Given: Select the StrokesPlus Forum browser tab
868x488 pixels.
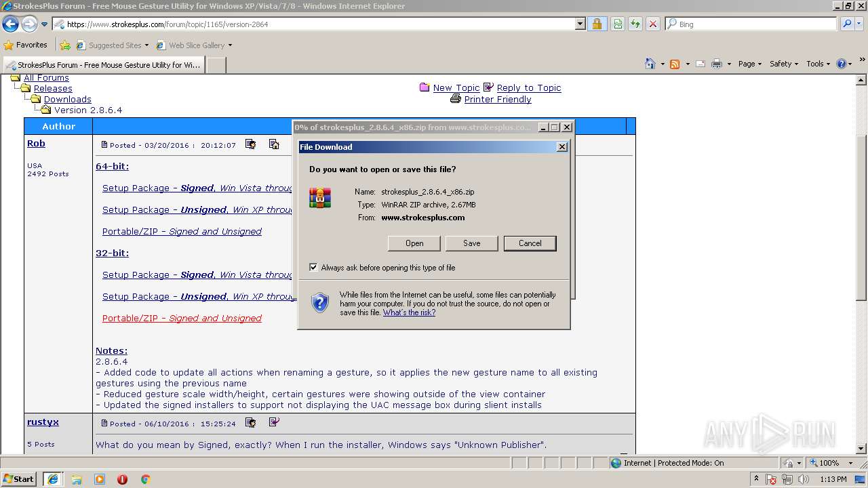Looking at the screenshot, I should click(x=103, y=65).
